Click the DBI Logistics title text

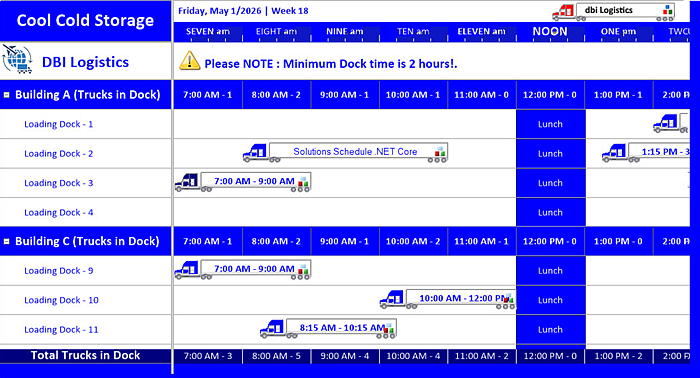(x=85, y=62)
